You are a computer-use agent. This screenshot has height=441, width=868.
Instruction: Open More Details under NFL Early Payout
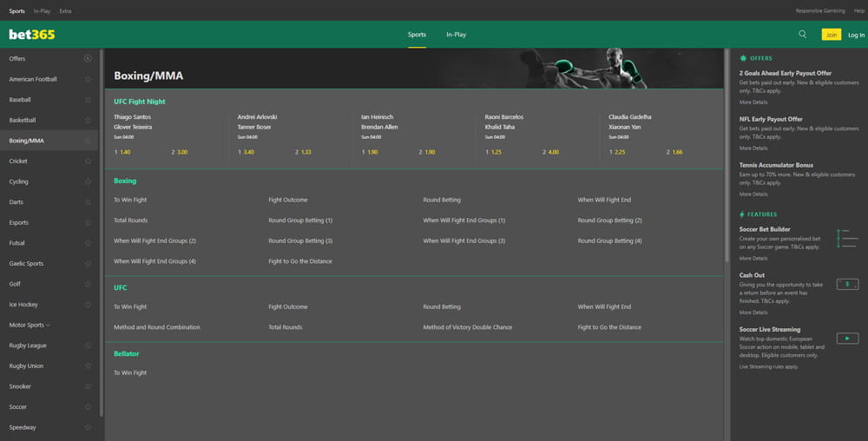pos(753,148)
